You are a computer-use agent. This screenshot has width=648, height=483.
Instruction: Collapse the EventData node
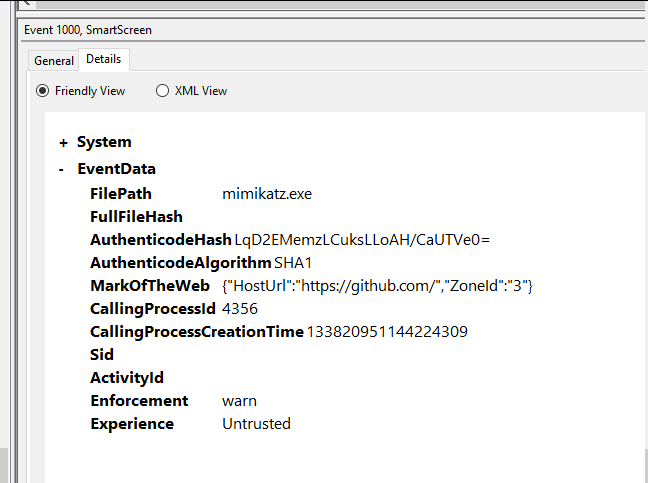[x=63, y=170]
